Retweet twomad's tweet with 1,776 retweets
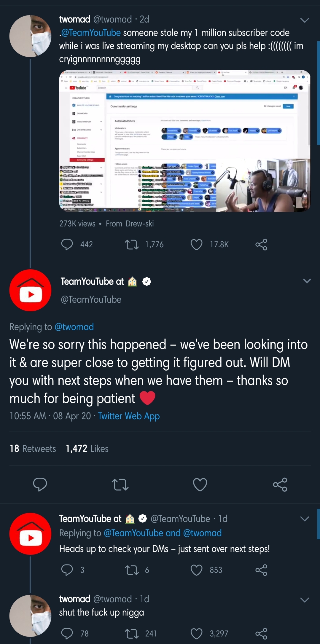 coord(132,245)
